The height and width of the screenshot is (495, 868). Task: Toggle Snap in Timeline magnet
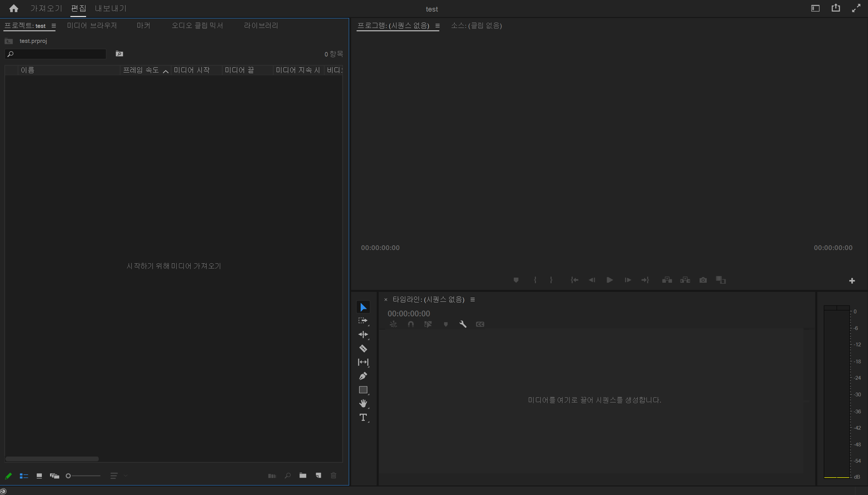point(411,324)
